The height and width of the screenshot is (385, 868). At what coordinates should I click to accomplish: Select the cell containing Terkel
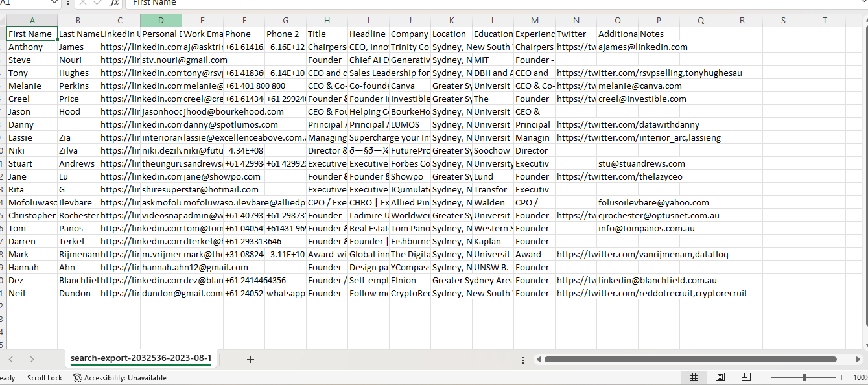[78, 241]
